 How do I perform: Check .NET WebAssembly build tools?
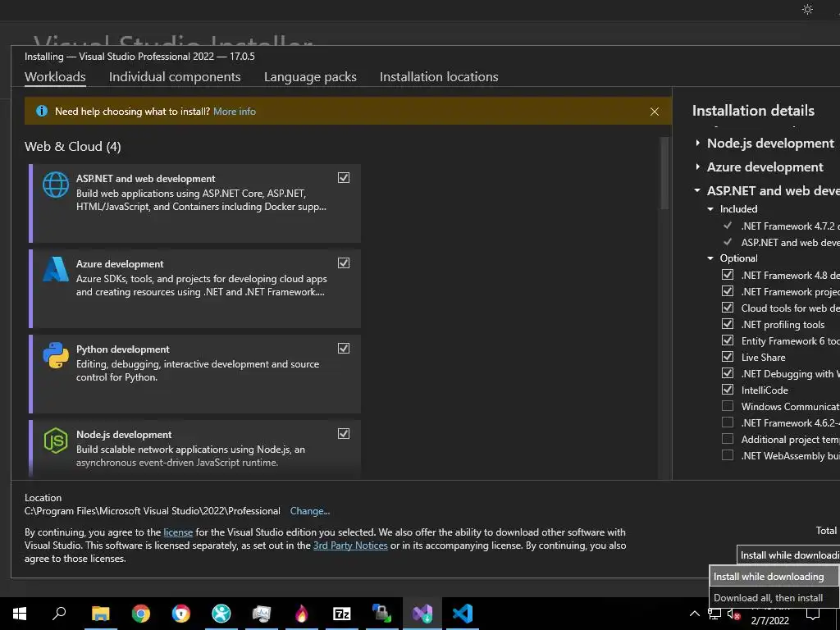point(727,455)
